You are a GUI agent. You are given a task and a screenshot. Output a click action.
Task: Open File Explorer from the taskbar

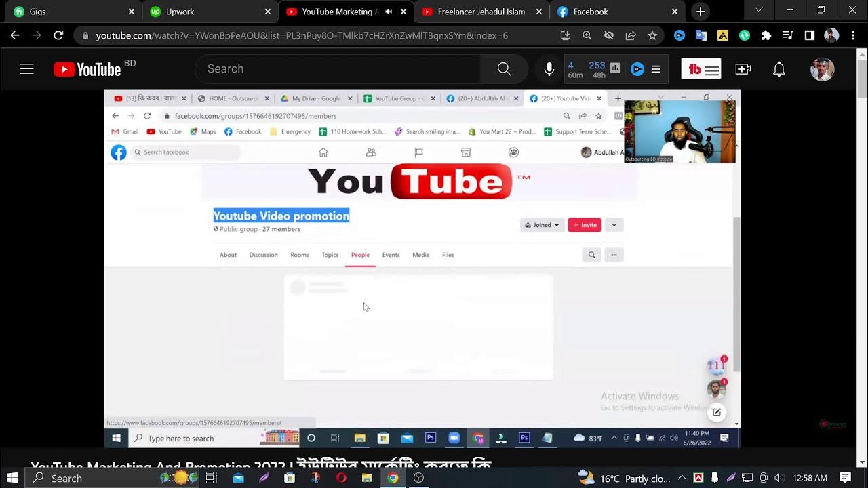367,478
